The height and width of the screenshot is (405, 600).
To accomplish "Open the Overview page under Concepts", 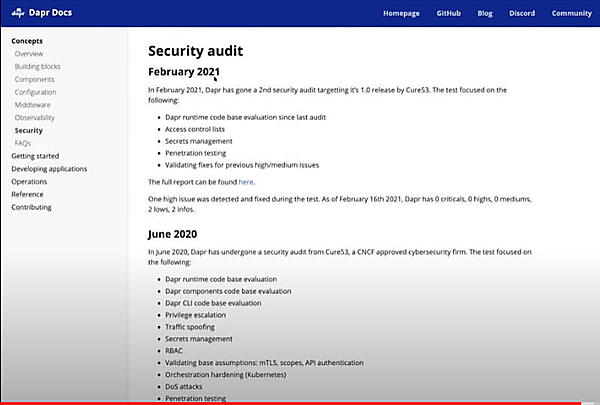I will pyautogui.click(x=29, y=53).
